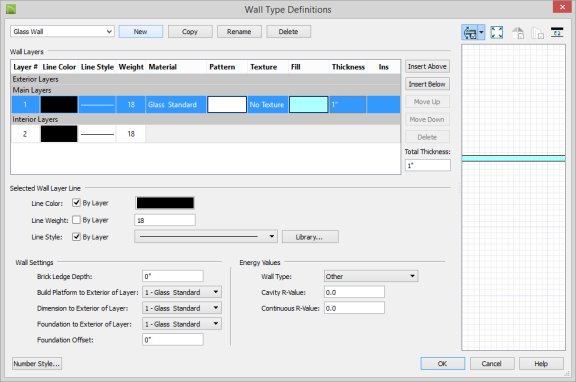Open the Line Style dropdown
This screenshot has height=382, width=576.
pos(206,237)
